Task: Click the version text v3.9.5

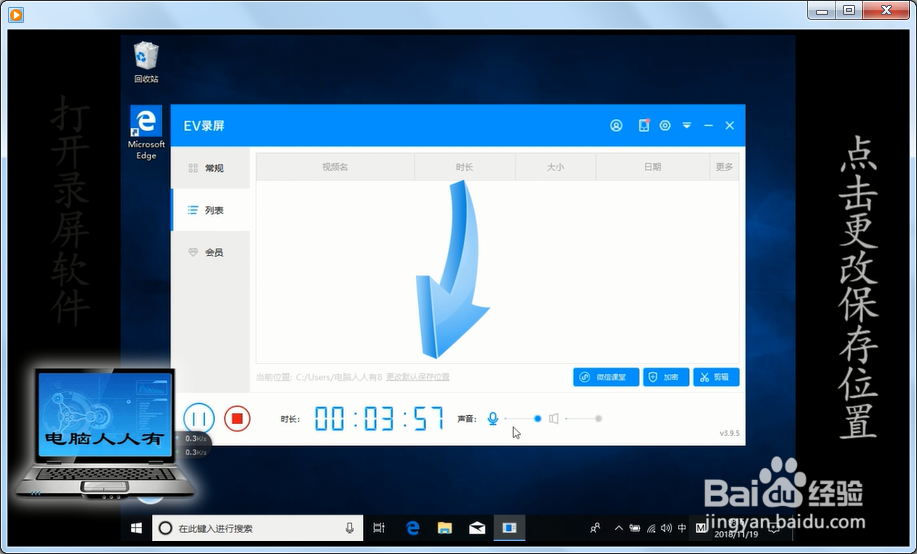Action: pos(729,433)
